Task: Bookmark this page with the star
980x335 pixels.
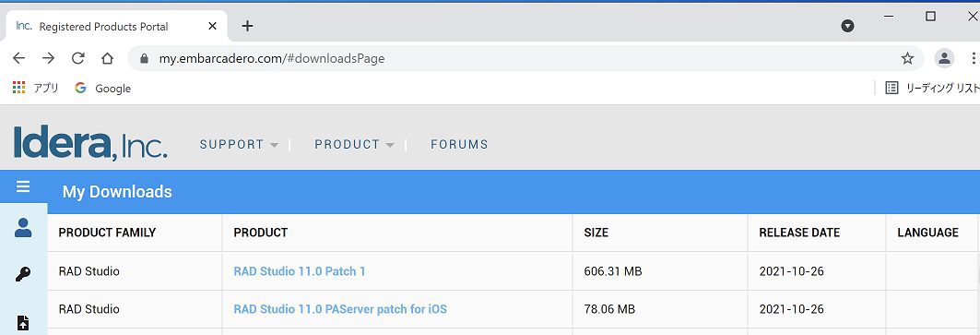Action: coord(907,58)
